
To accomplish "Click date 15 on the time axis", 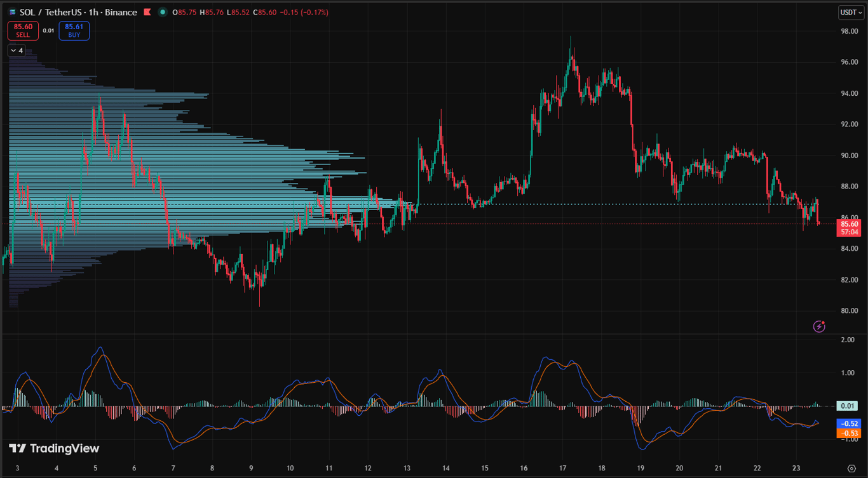I will click(485, 468).
